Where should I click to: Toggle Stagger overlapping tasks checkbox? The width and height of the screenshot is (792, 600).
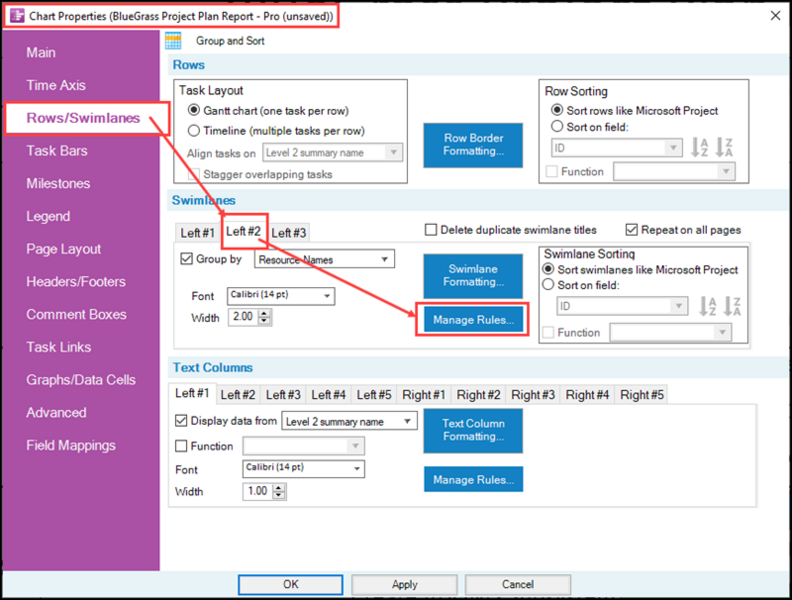[x=193, y=174]
